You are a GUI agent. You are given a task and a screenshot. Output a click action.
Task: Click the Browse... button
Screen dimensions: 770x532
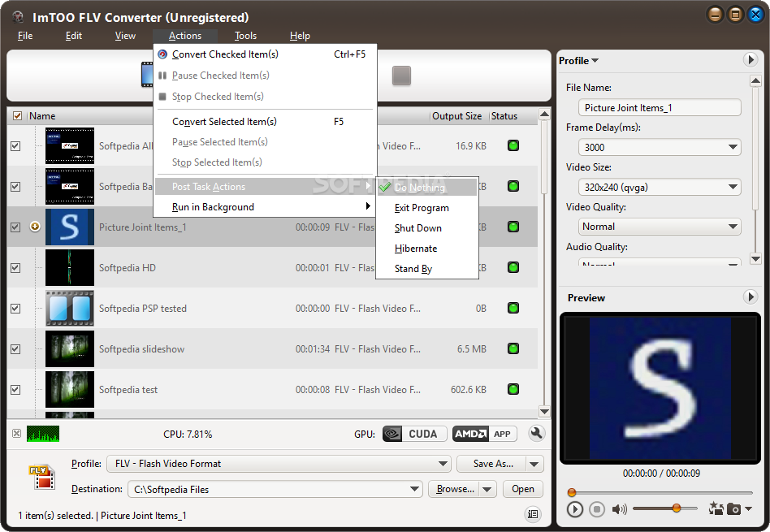(455, 489)
